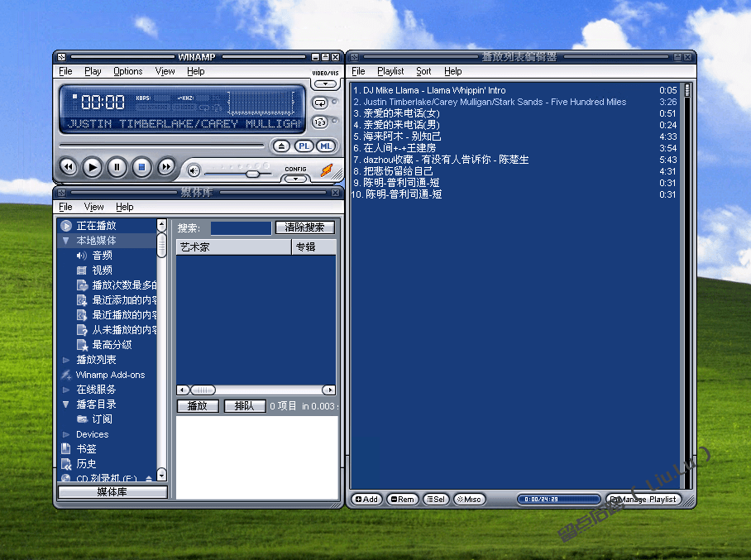751x560 pixels.
Task: Open the CONFIG dropdown arrow
Action: point(295,179)
